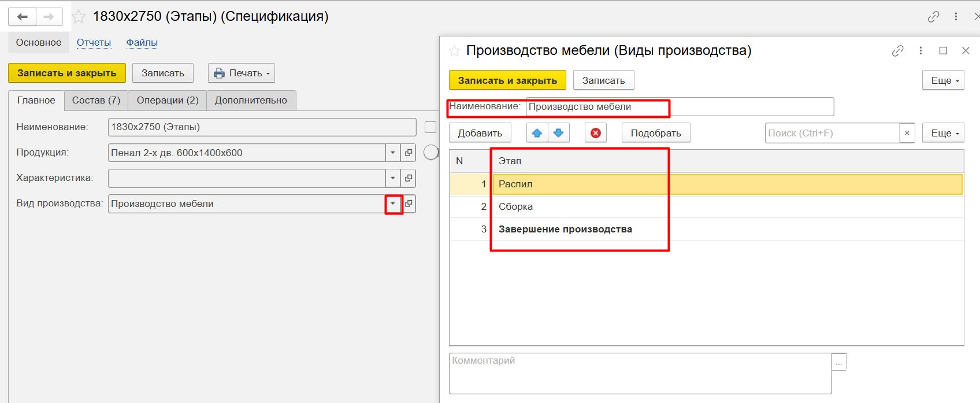980x403 pixels.
Task: Open the kebab menu in the main window header
Action: tap(956, 17)
